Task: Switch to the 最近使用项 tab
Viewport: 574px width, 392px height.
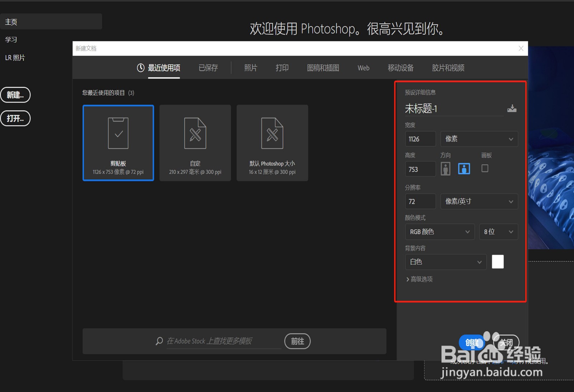Action: tap(164, 68)
